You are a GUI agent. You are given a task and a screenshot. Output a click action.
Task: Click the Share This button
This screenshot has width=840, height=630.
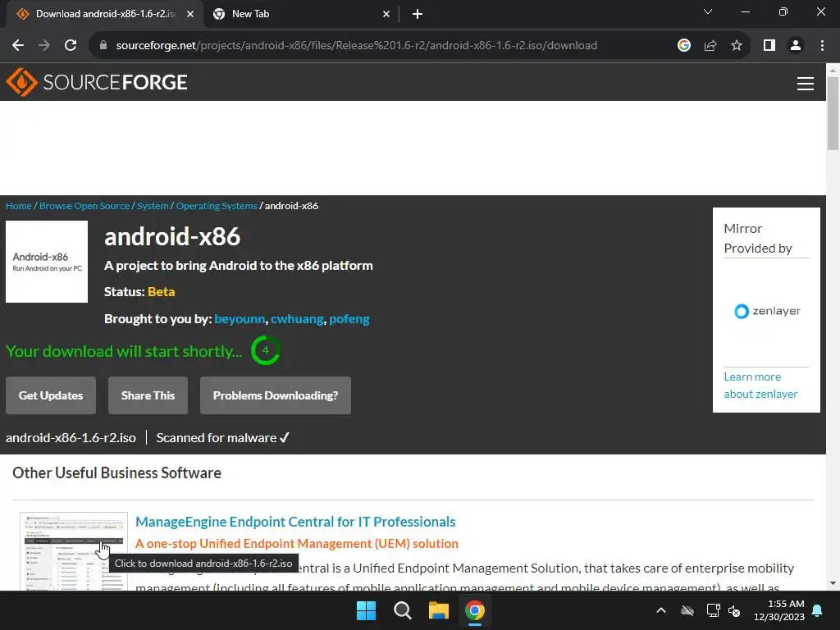pos(148,395)
